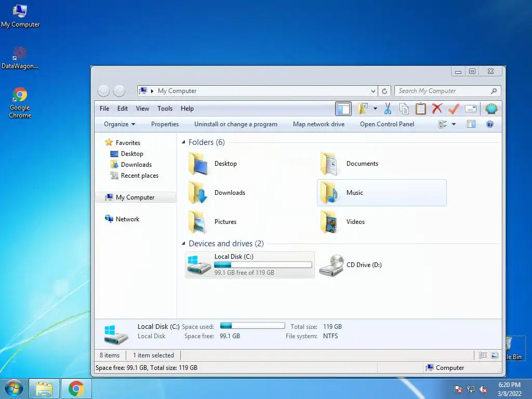Image resolution: width=532 pixels, height=399 pixels.
Task: Click the Classic Shell settings shell icon
Action: coord(491,109)
